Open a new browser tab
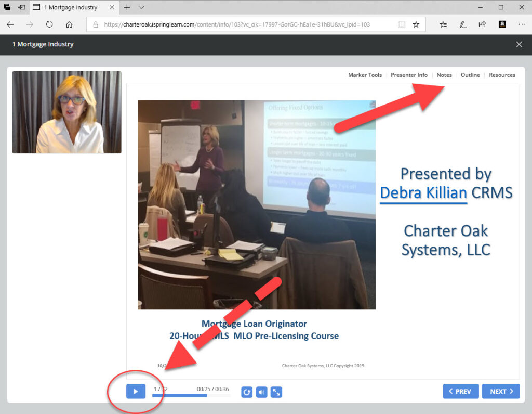532x414 pixels. (127, 7)
